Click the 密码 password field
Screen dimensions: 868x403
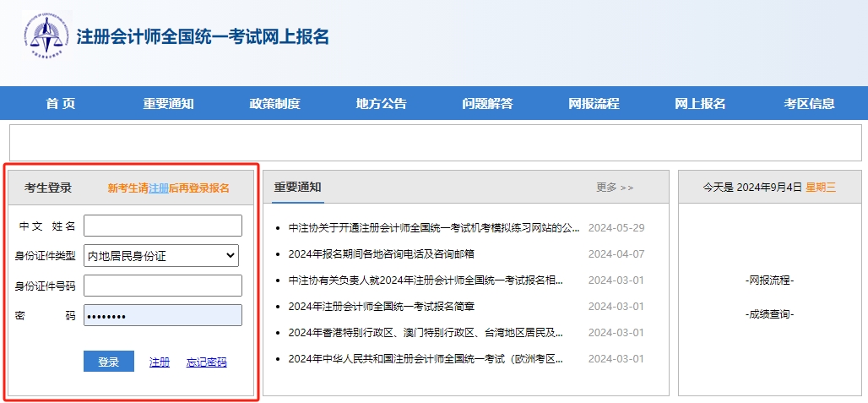[x=162, y=316]
